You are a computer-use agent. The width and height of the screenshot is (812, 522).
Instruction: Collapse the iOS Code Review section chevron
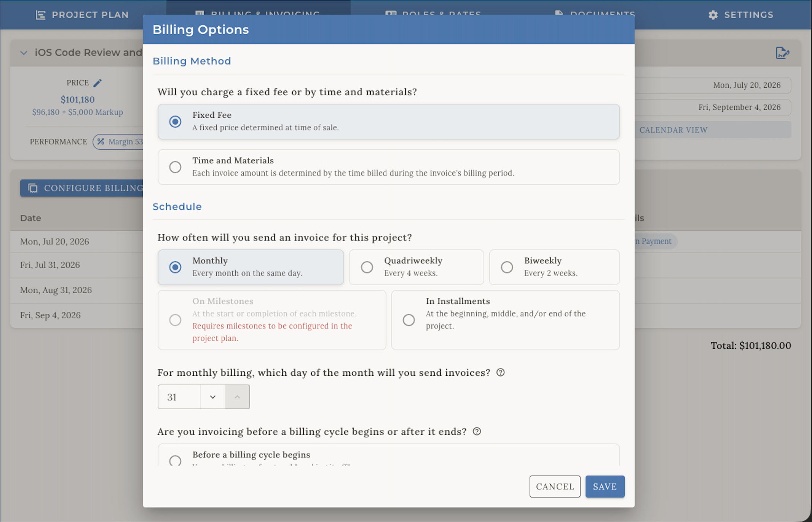click(x=24, y=52)
